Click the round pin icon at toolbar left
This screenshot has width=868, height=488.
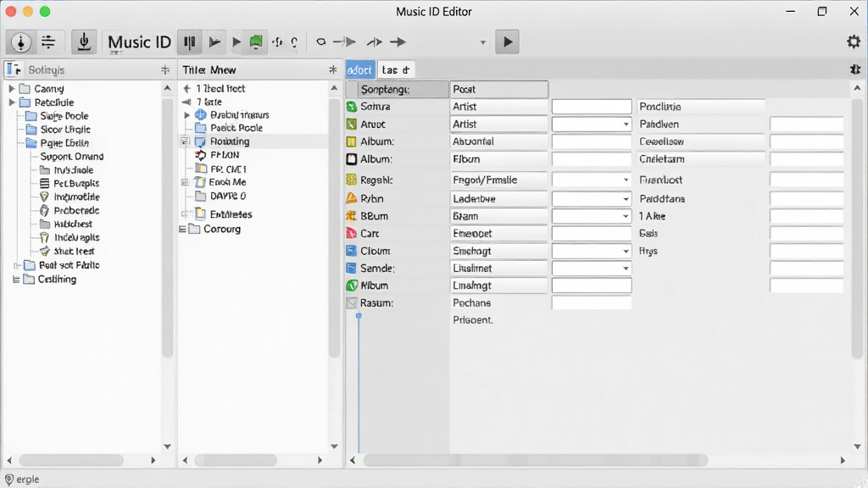[x=21, y=42]
